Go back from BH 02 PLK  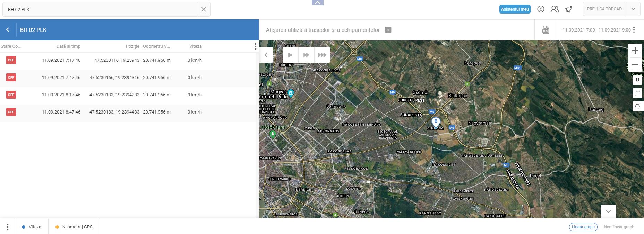coord(8,30)
